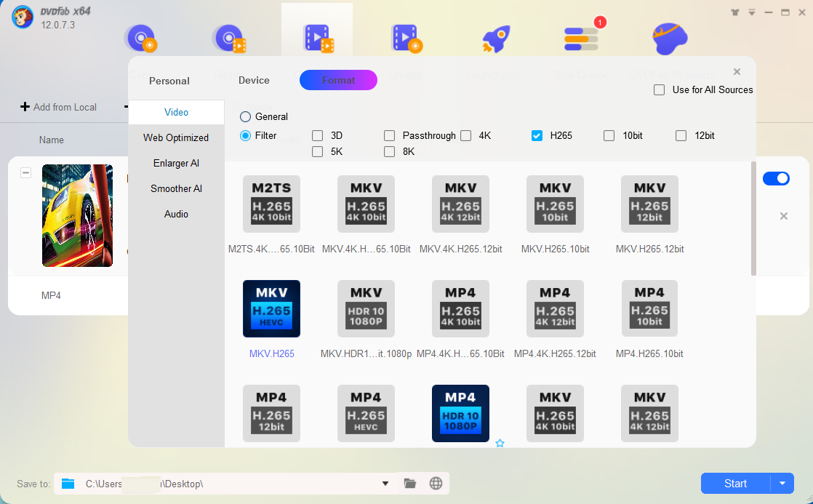Select the MKV.H265.10bit format tile
This screenshot has height=504, width=813.
tap(555, 204)
